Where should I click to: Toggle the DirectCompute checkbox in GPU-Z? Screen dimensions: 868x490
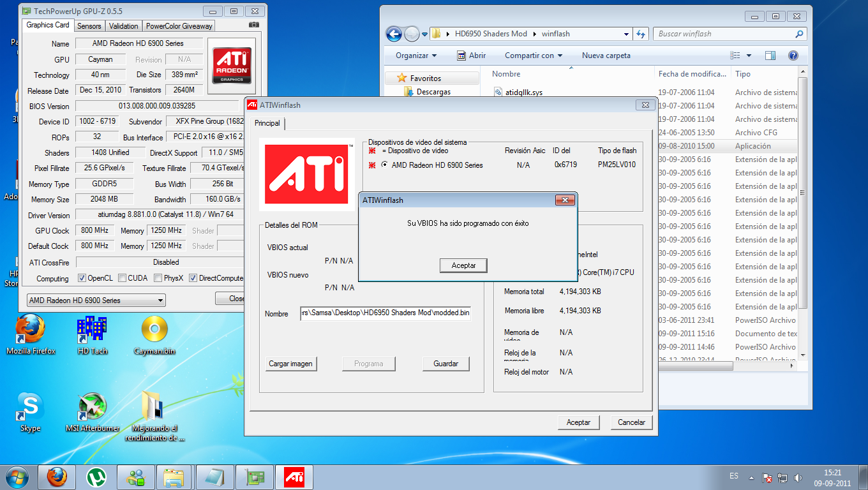pos(193,278)
